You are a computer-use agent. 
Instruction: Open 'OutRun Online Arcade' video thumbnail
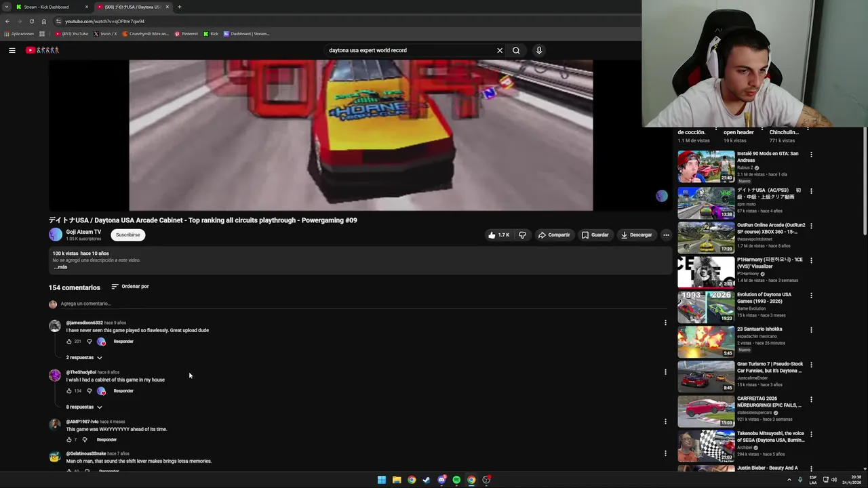pyautogui.click(x=706, y=237)
